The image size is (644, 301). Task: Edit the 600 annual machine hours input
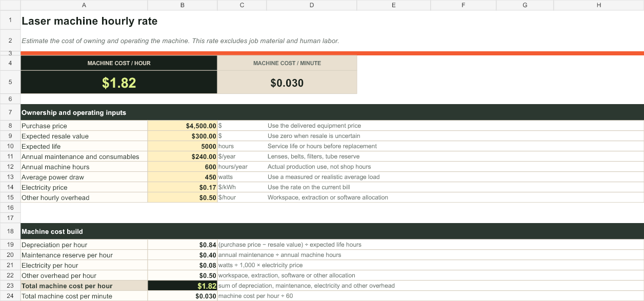point(183,167)
